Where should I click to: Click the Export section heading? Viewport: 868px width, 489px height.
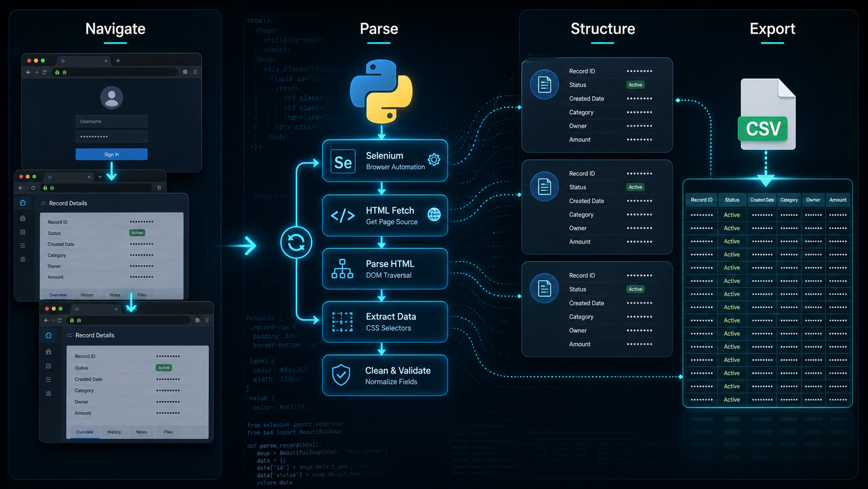(772, 29)
